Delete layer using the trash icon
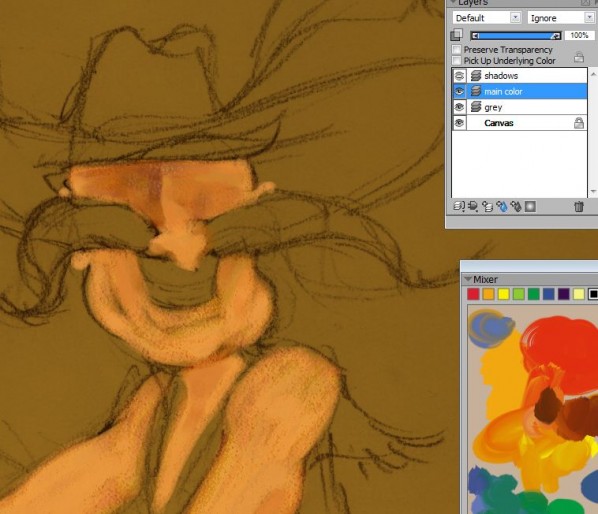 [x=579, y=207]
